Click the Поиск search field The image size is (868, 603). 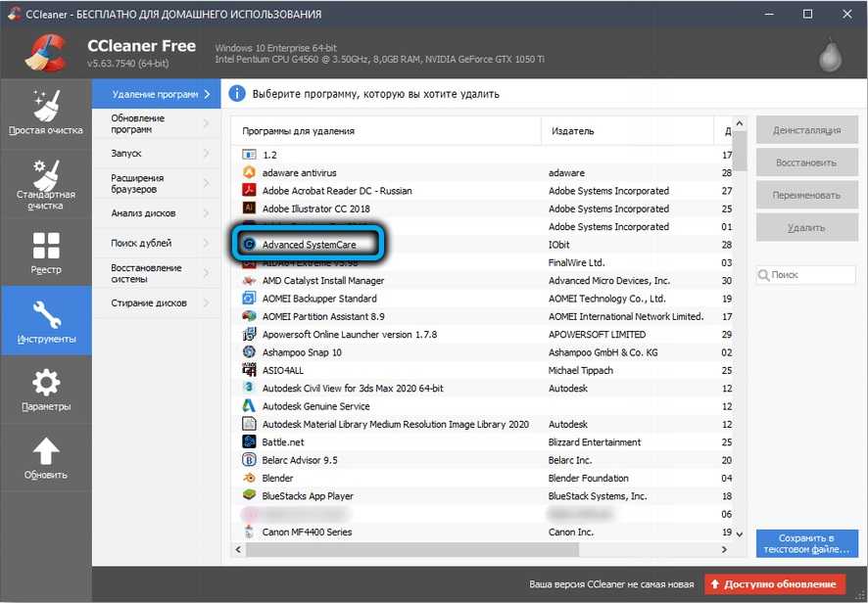pos(806,274)
